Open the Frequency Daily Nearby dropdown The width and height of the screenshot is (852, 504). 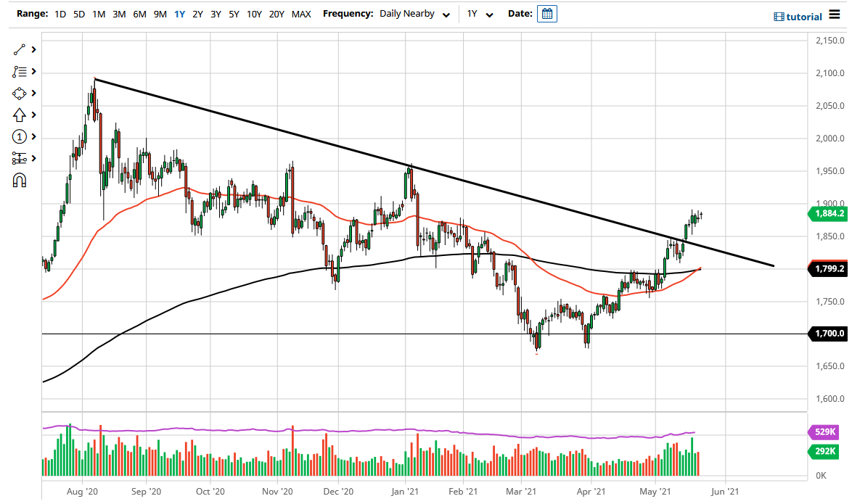414,14
